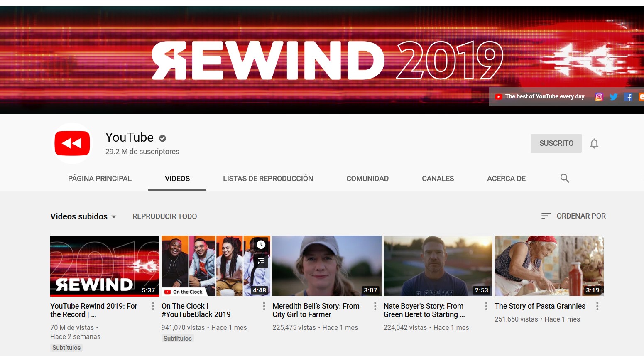The height and width of the screenshot is (356, 644).
Task: Select the VIDEOS tab
Action: pyautogui.click(x=177, y=179)
